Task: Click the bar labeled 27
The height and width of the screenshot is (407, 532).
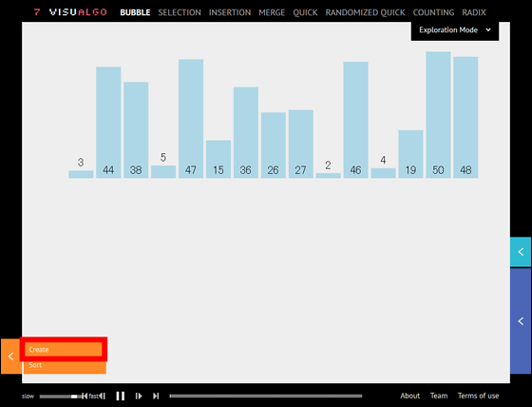Action: 301,144
